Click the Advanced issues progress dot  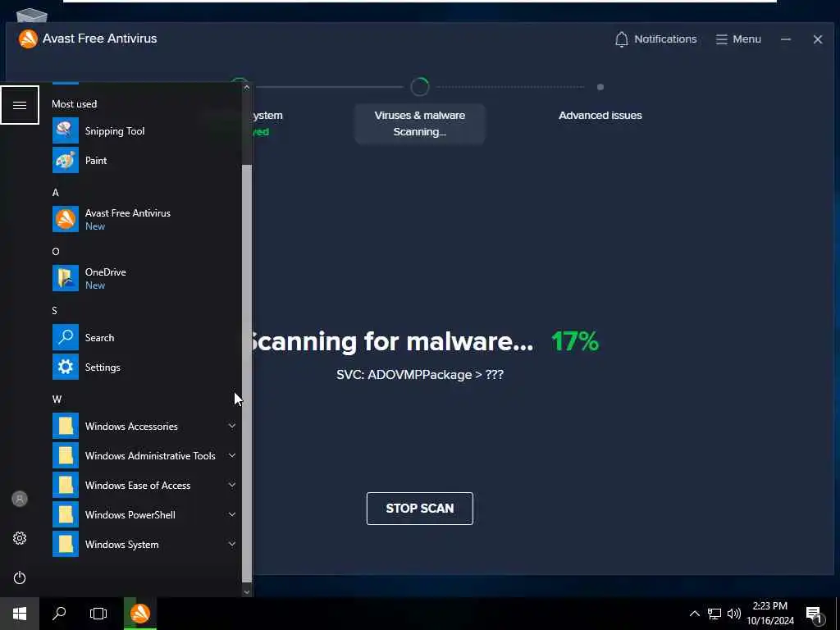coord(600,87)
